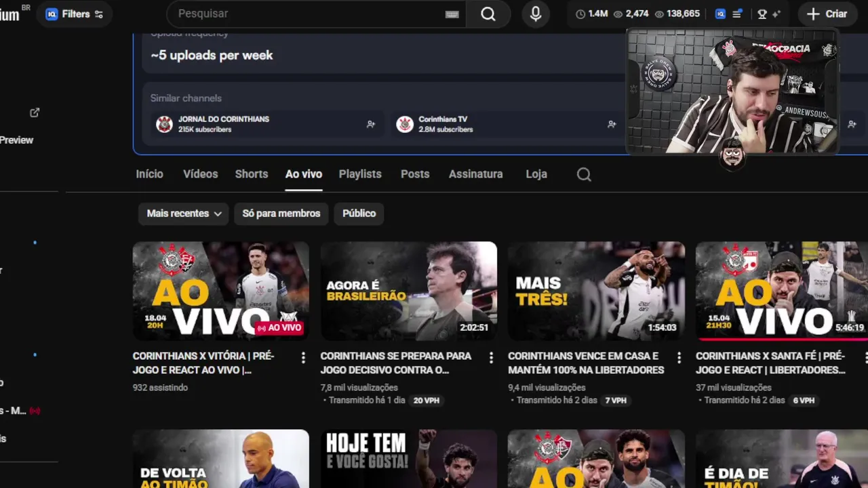Click the 6 VPH badge
This screenshot has height=488, width=868.
[x=804, y=401]
